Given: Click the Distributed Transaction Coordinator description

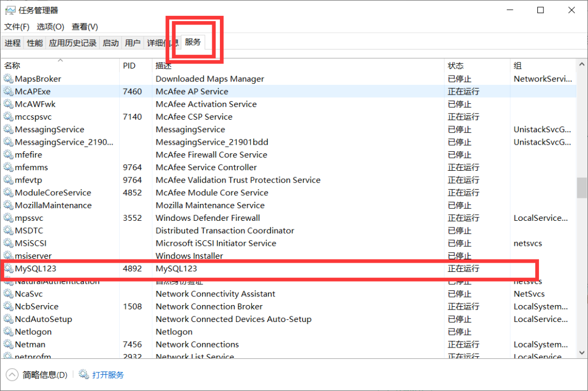Looking at the screenshot, I should click(x=225, y=231).
